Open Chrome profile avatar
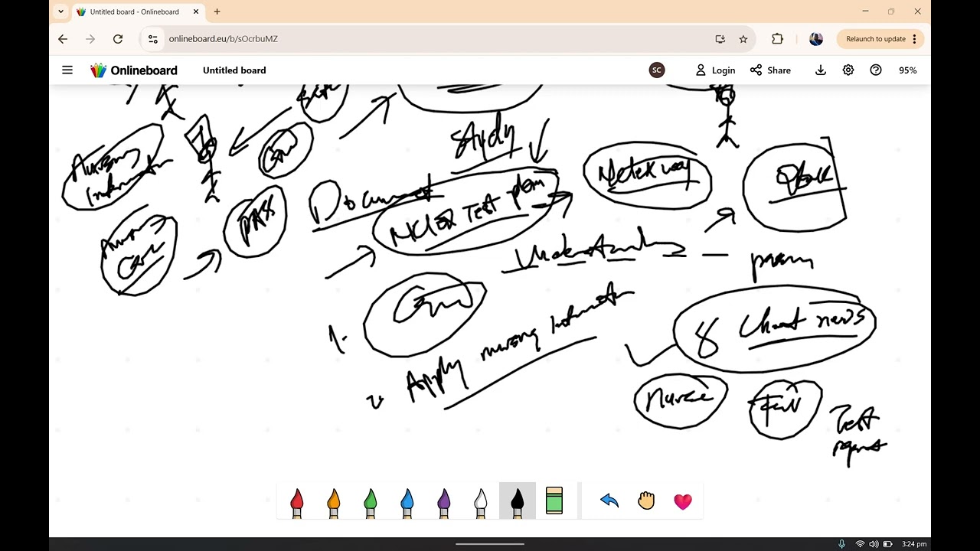Screen dimensions: 980x551 pos(816,39)
